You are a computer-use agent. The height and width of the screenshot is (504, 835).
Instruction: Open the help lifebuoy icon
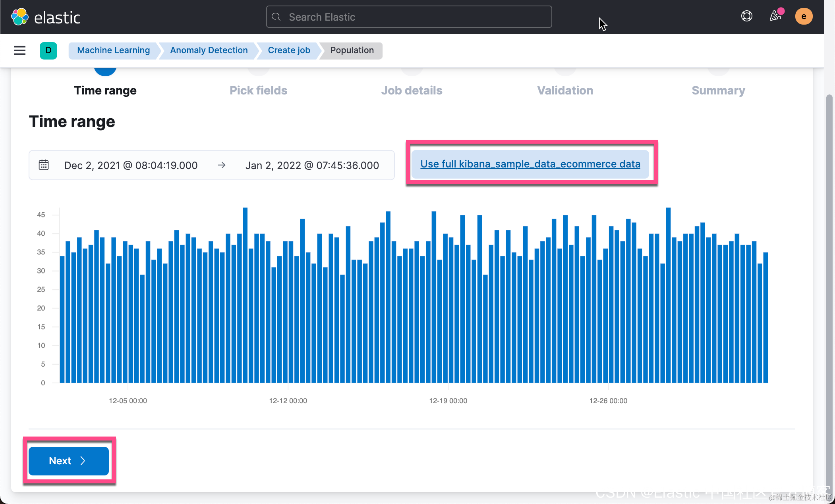[746, 16]
